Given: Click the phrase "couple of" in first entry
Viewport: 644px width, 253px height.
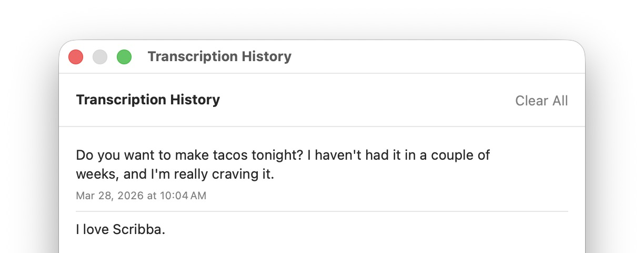Looking at the screenshot, I should pyautogui.click(x=463, y=155).
